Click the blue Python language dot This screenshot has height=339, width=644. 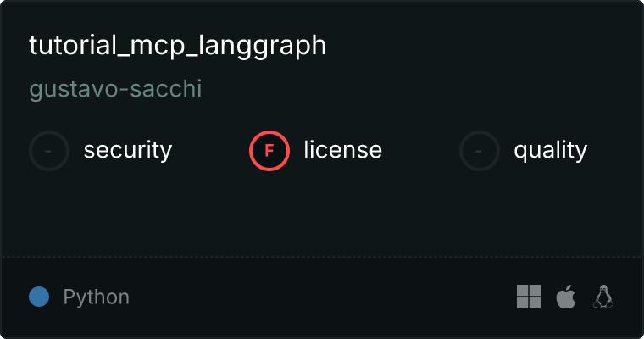click(39, 297)
